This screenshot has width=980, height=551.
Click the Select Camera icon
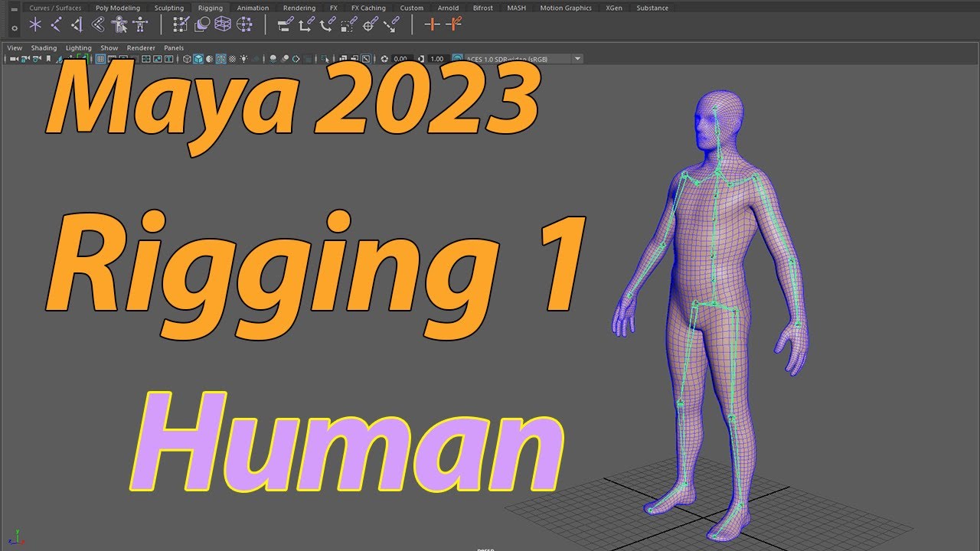14,58
